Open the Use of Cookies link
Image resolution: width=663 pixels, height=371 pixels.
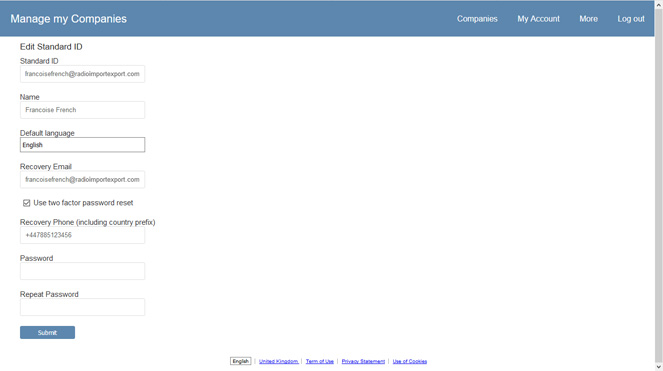point(410,361)
